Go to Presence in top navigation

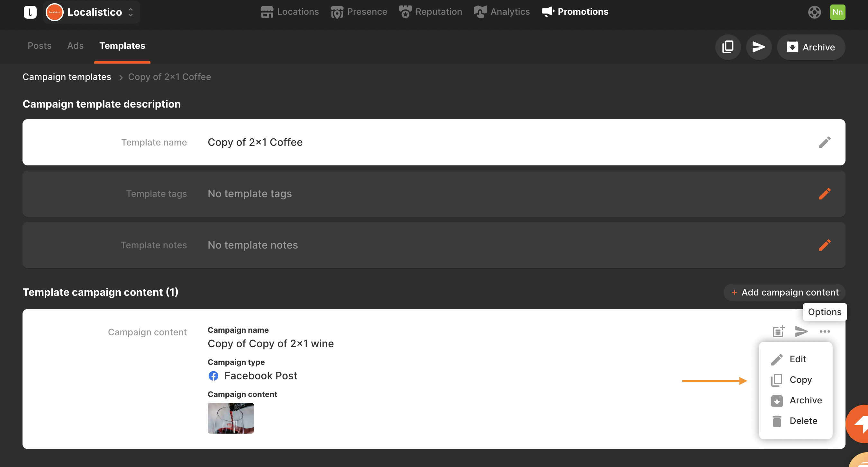coord(359,12)
